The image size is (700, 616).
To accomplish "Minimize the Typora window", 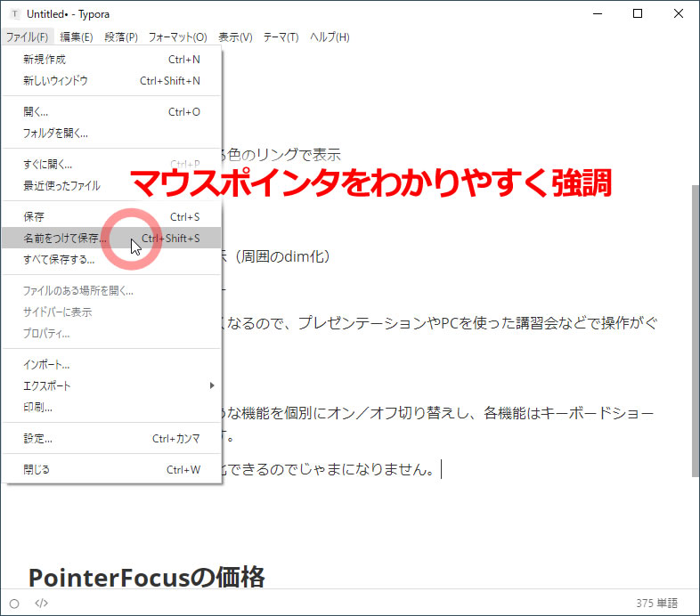I will (598, 14).
